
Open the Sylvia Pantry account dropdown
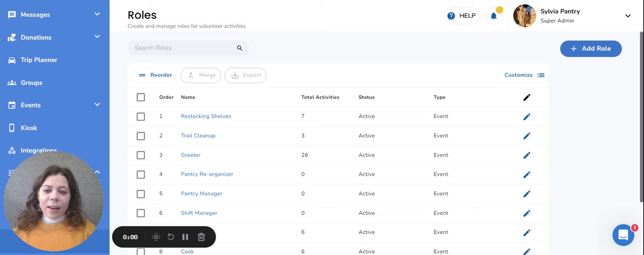pos(627,16)
